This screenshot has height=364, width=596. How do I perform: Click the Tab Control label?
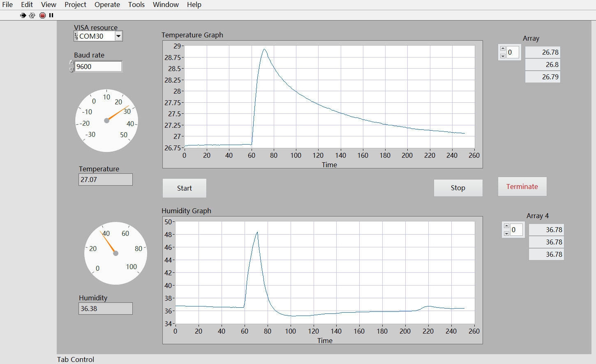pos(76,359)
